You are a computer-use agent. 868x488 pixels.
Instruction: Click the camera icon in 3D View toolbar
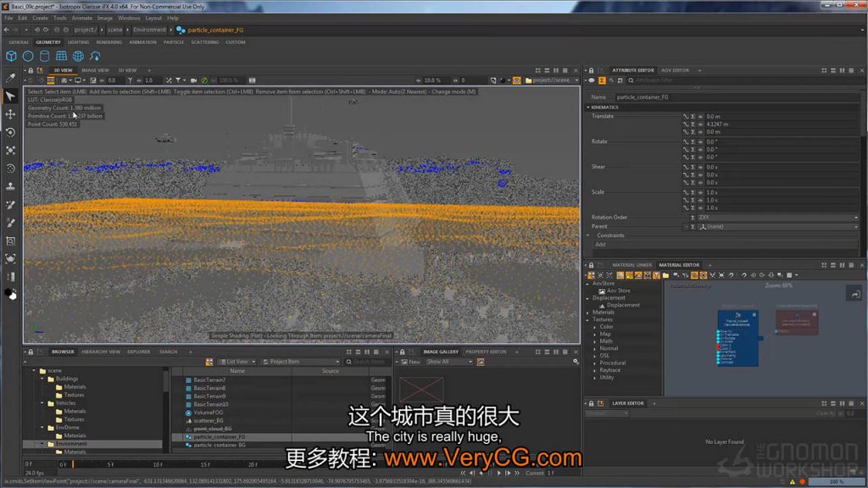(x=194, y=80)
